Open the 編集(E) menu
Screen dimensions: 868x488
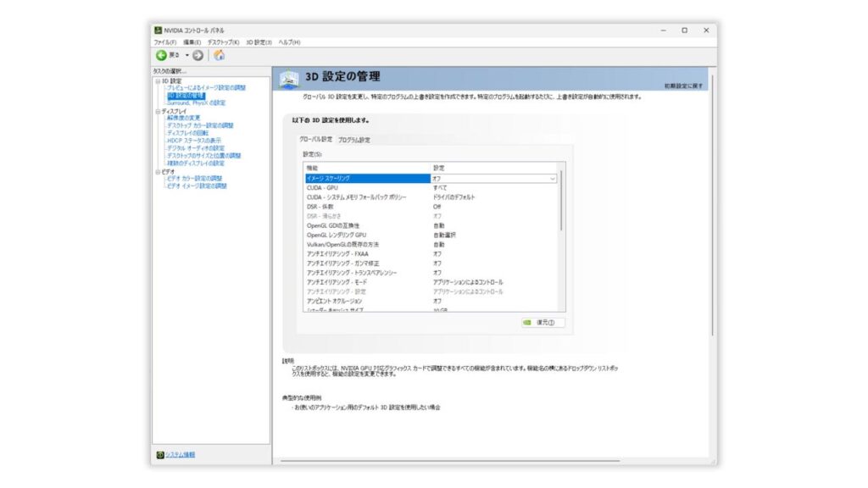(x=192, y=42)
